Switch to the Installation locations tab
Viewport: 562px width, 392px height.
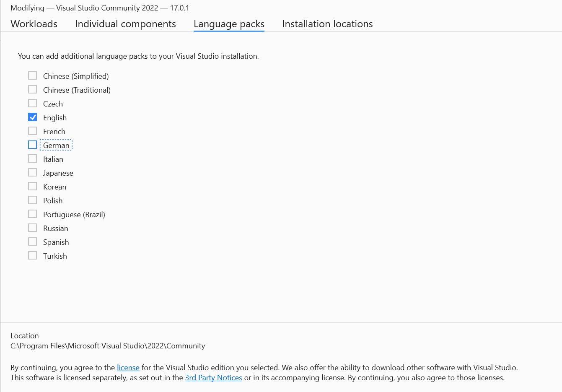(327, 24)
